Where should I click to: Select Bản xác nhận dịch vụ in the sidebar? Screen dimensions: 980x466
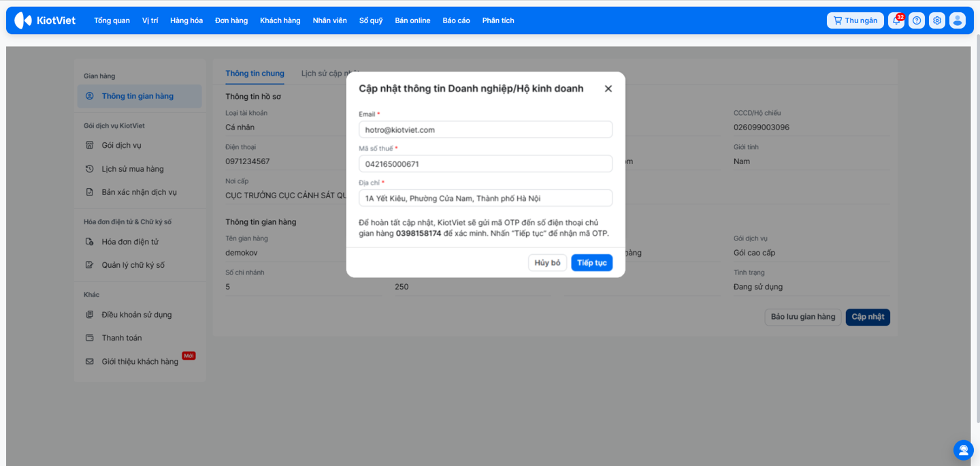(140, 192)
